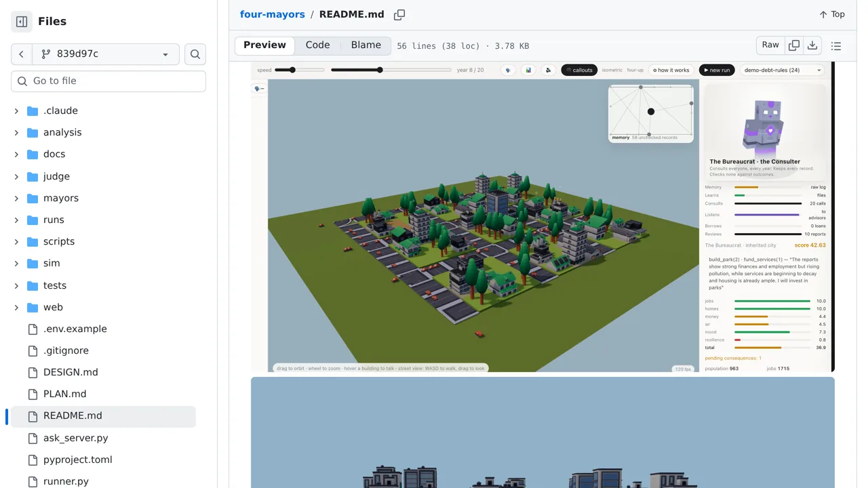Expand the mayors folder chevron
This screenshot has height=488, width=868.
pos(16,198)
